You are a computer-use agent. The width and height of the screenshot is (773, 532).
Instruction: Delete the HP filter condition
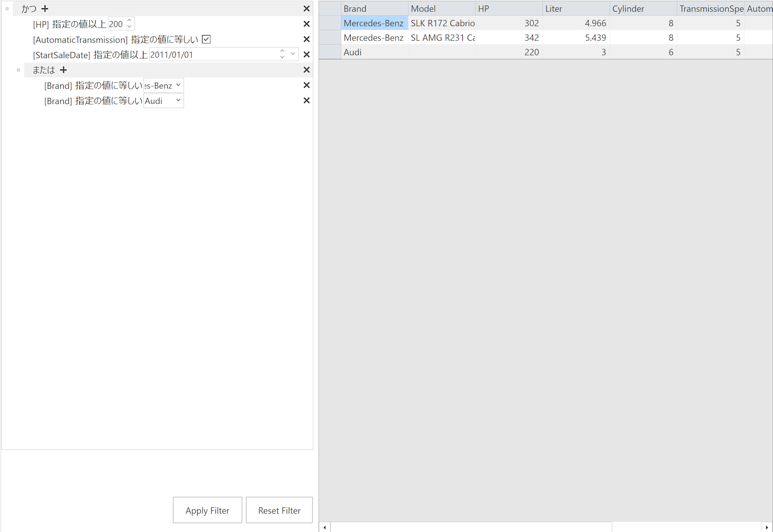pyautogui.click(x=306, y=24)
